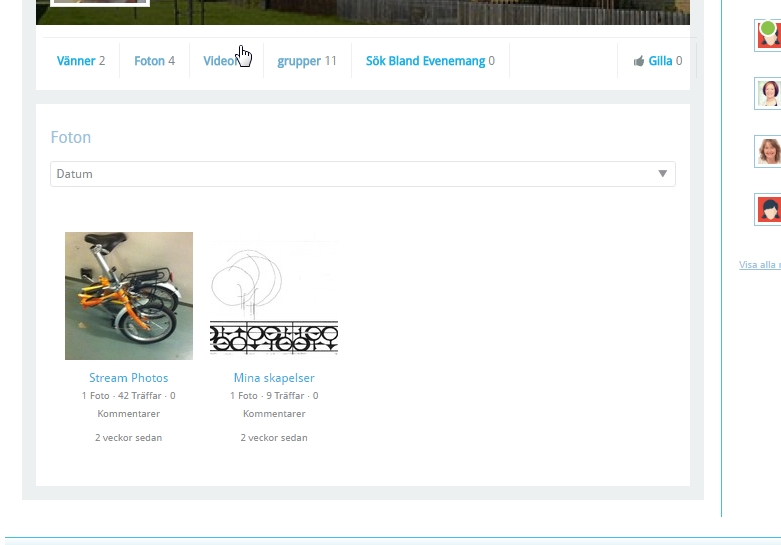
Task: Open brown-haired woman member avatar
Action: (x=768, y=151)
